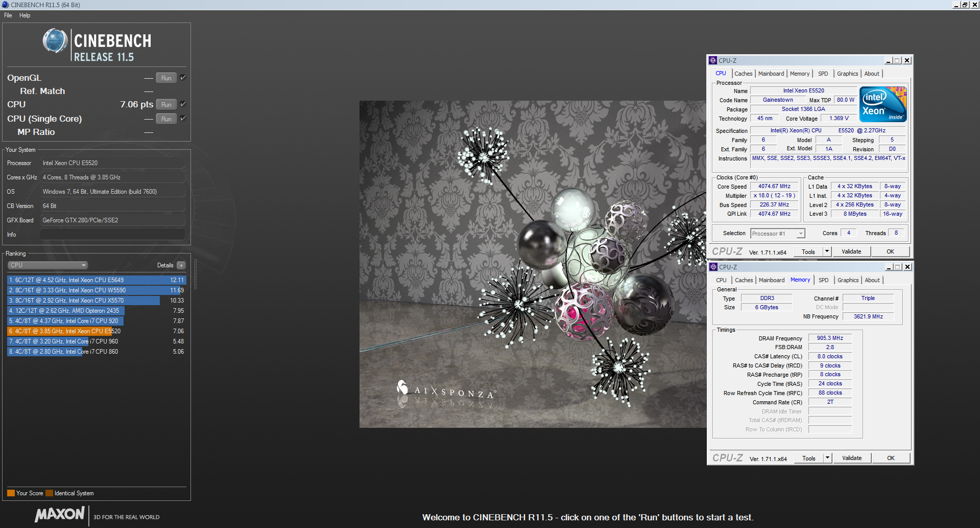The image size is (980, 528).
Task: Run the CPU (Single Core) benchmark
Action: coord(166,119)
